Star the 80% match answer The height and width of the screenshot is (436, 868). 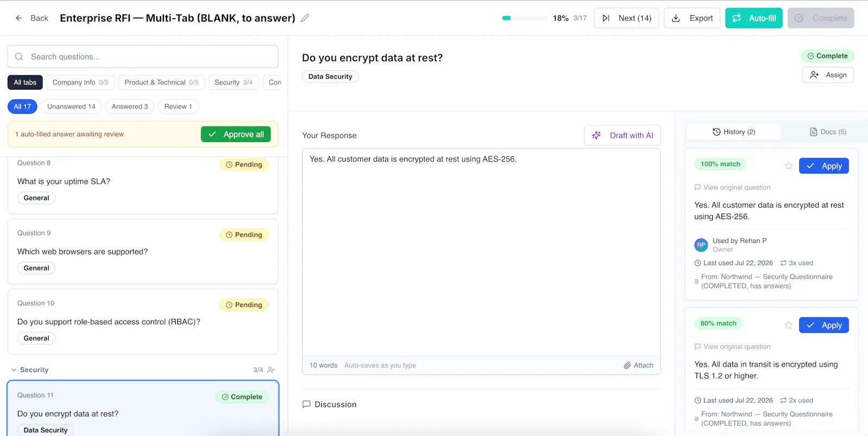788,325
